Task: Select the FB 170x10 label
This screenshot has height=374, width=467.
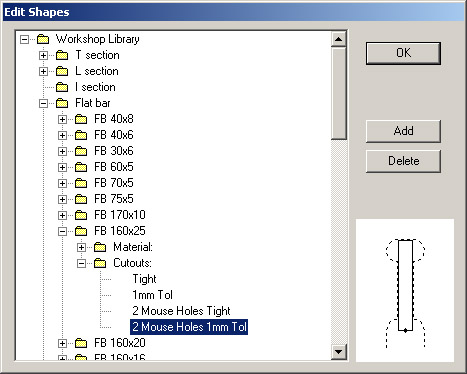Action: click(x=120, y=215)
